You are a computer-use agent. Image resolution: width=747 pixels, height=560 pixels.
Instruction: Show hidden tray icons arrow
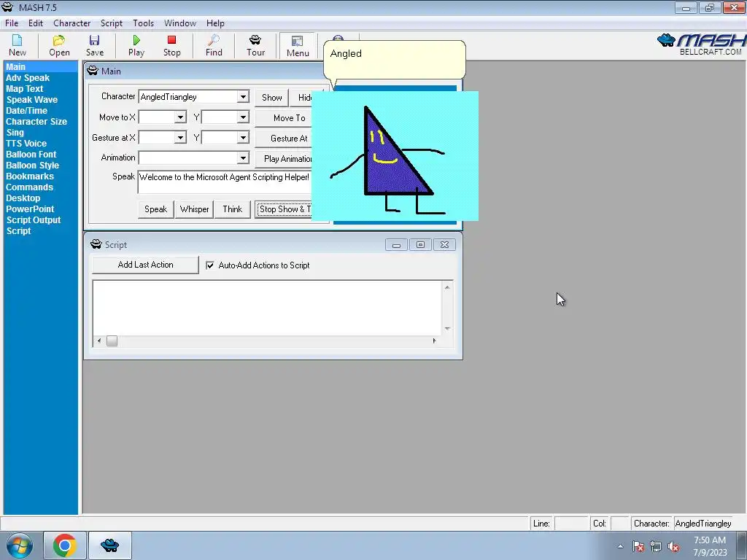point(620,546)
